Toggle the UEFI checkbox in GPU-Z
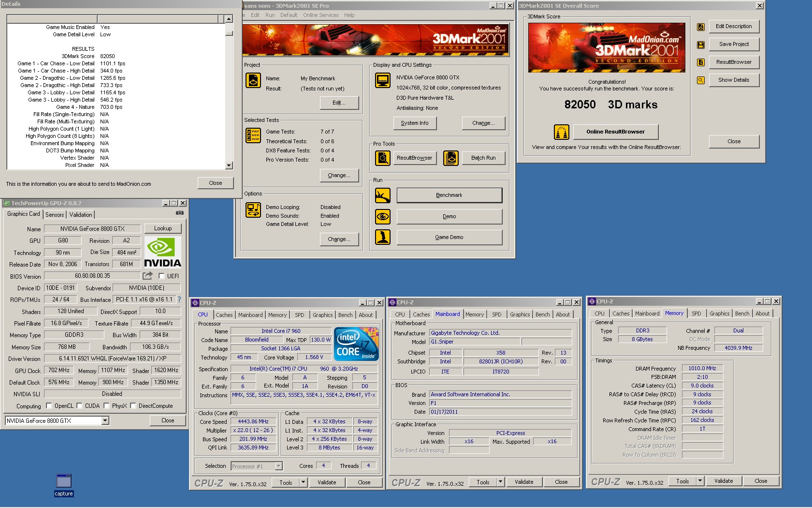This screenshot has width=812, height=508. coord(161,276)
